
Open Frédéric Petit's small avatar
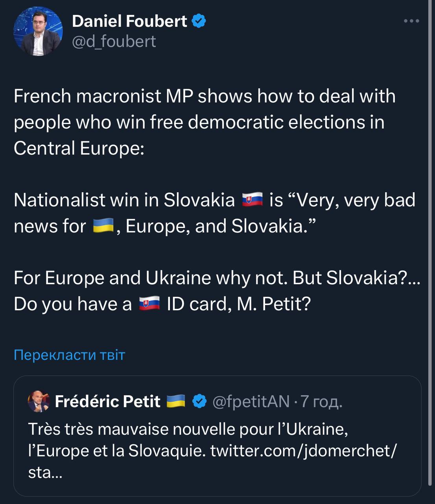tap(38, 402)
